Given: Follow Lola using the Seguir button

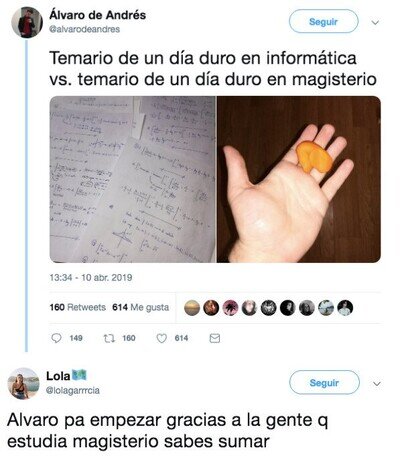Looking at the screenshot, I should 324,383.
